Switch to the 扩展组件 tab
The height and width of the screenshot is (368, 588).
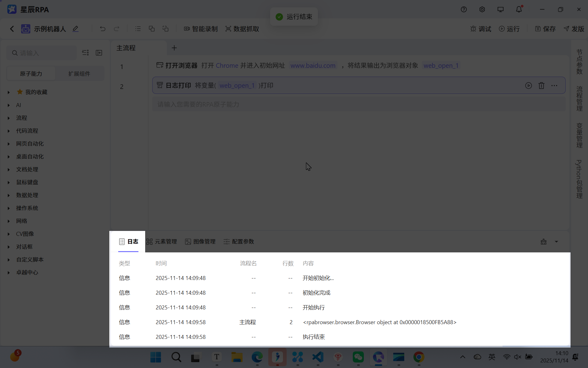pos(79,74)
